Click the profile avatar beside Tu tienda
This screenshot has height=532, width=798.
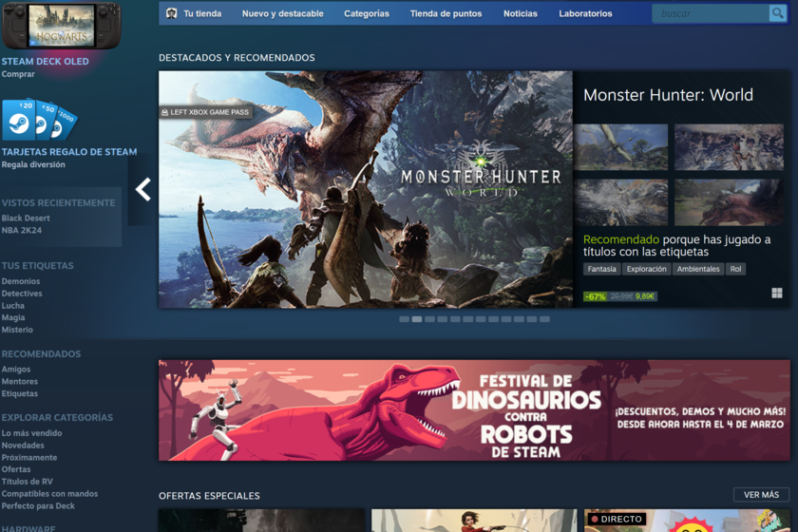[x=172, y=13]
